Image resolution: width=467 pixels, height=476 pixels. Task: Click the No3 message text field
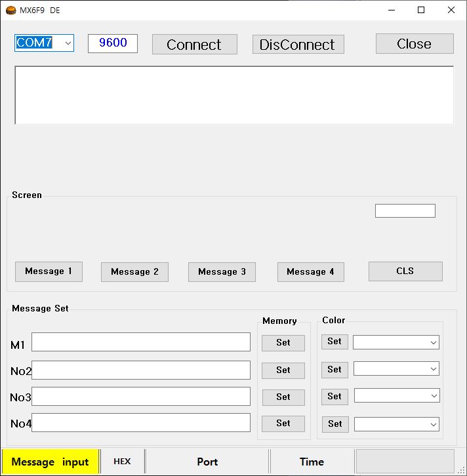point(141,397)
